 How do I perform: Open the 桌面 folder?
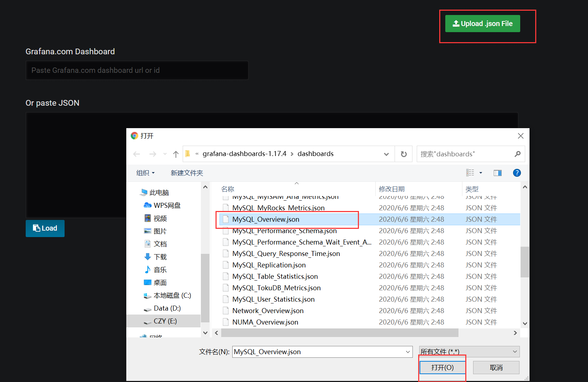click(x=156, y=282)
